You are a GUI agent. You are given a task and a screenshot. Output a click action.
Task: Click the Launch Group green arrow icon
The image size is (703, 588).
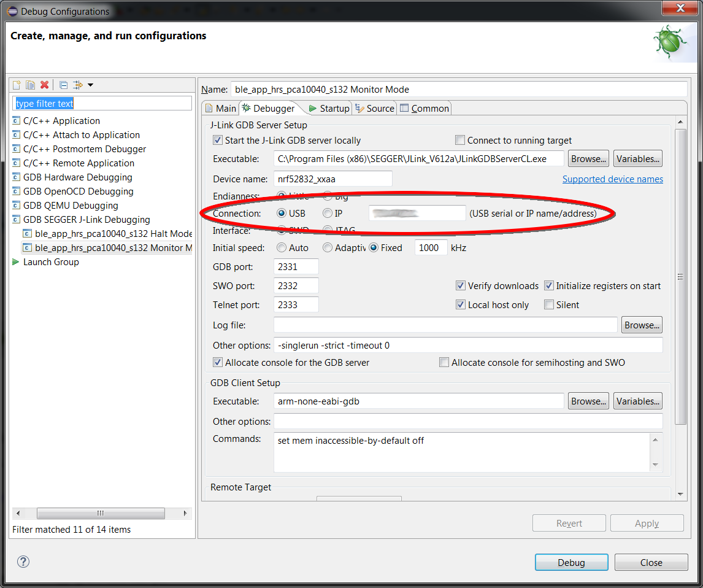click(x=16, y=262)
